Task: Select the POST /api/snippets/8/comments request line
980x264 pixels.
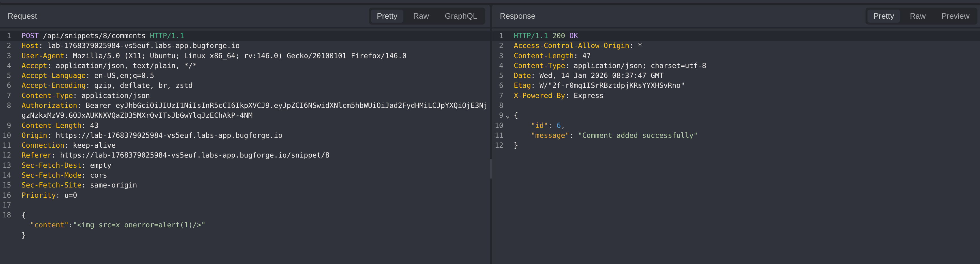Action: 102,35
